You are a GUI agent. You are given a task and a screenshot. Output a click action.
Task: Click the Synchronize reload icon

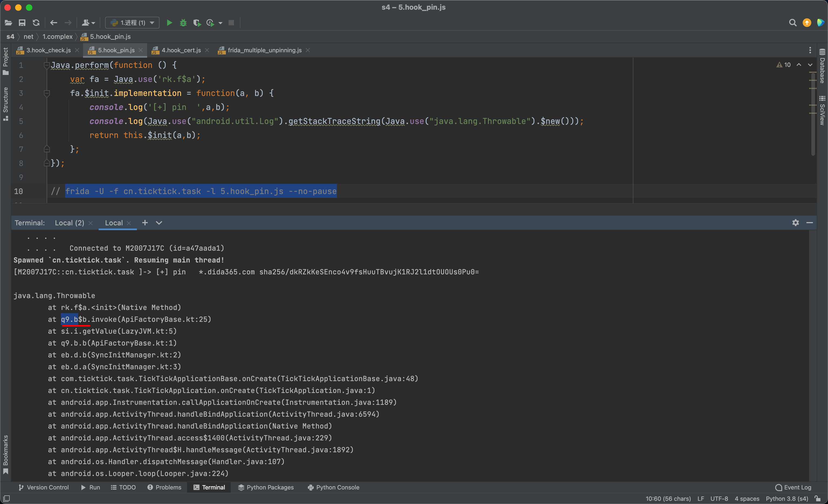pos(36,23)
